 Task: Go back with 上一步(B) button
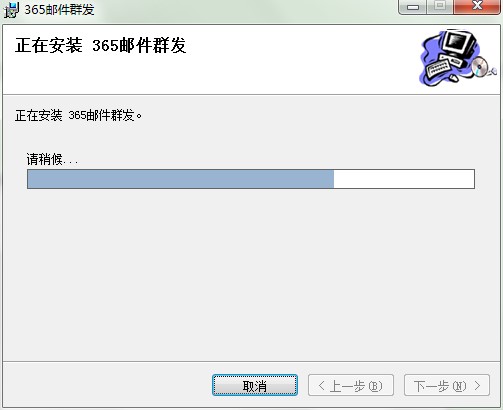(x=351, y=385)
